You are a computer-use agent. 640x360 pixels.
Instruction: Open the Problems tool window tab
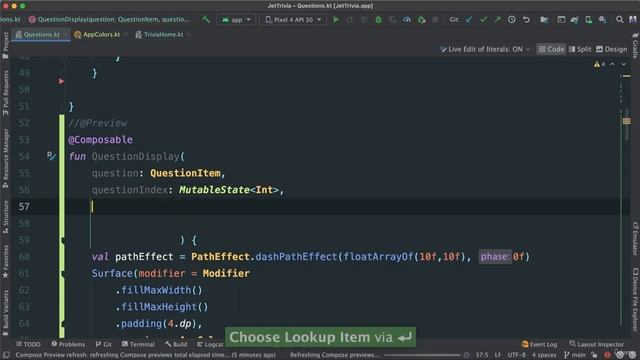[68, 344]
